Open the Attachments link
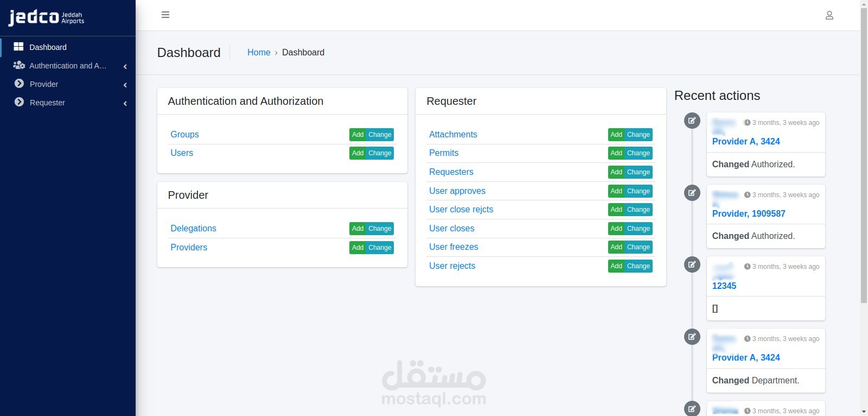This screenshot has width=868, height=416. pyautogui.click(x=453, y=134)
